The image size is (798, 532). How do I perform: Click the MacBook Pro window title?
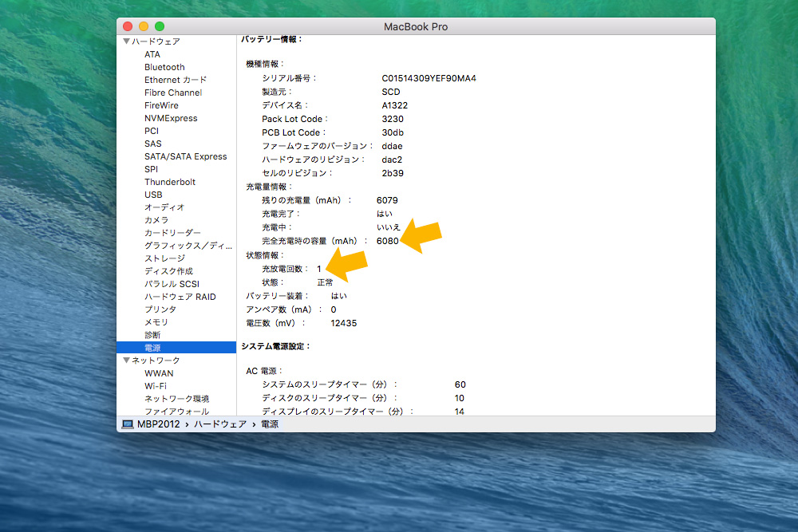click(x=416, y=26)
